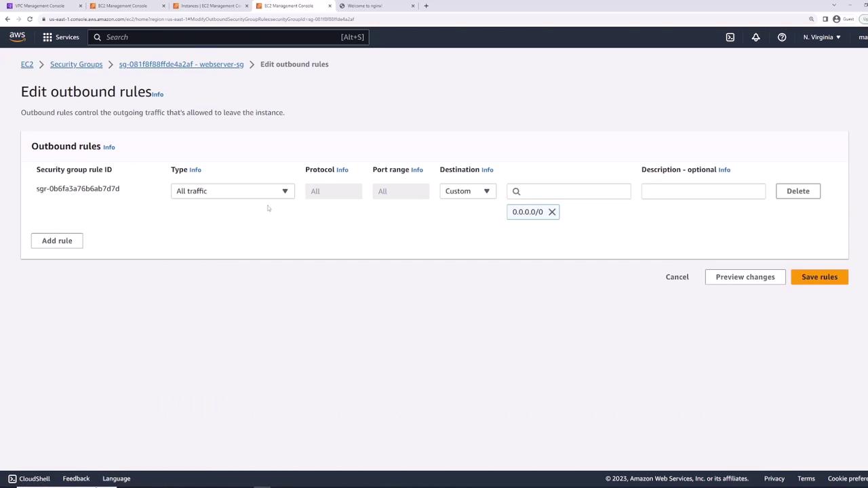Toggle the browser side panel icon
868x488 pixels.
[825, 19]
